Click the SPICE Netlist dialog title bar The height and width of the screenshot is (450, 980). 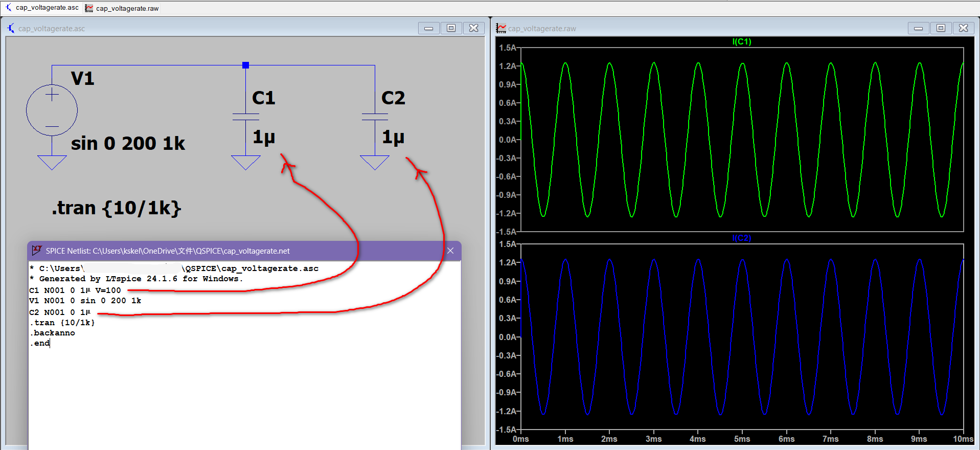[244, 251]
